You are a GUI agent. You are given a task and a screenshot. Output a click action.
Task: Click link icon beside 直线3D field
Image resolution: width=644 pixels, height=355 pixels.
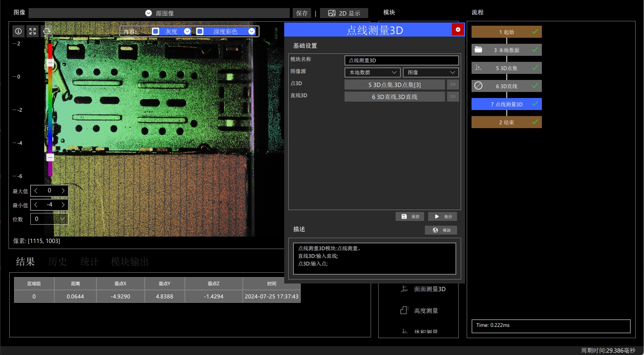(x=453, y=97)
